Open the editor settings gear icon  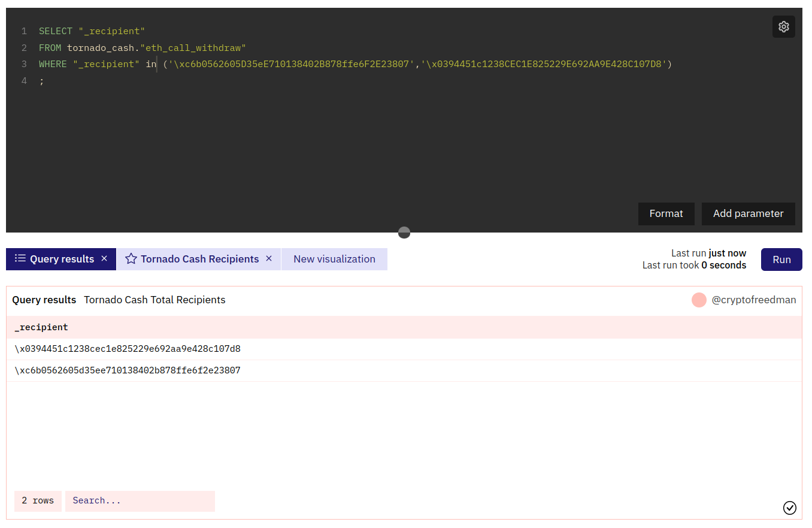784,27
